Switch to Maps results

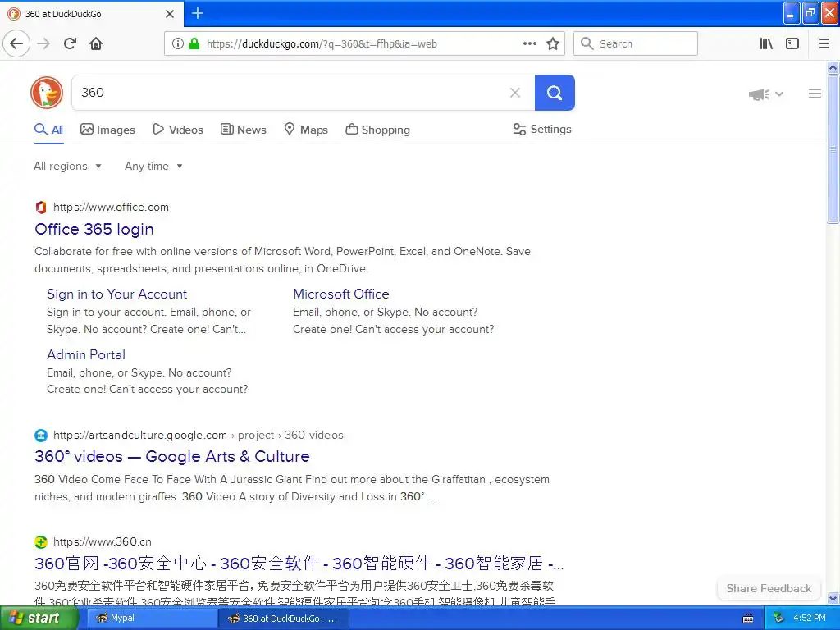click(306, 130)
